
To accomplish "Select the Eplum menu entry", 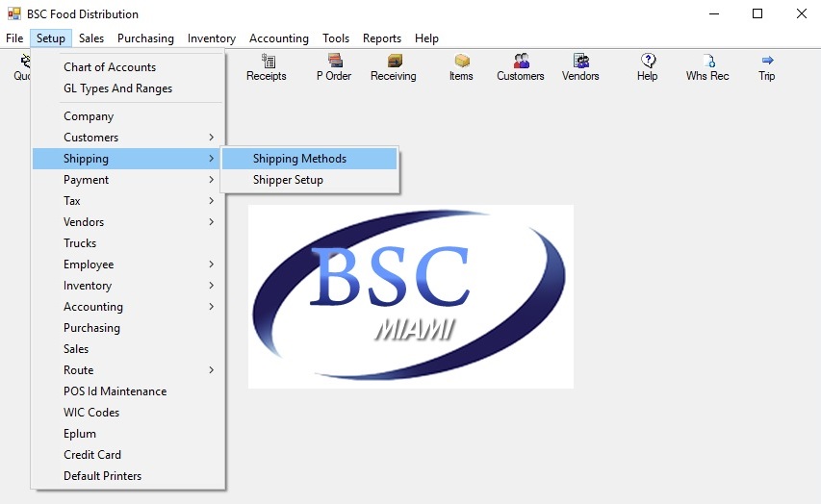I will click(128, 434).
